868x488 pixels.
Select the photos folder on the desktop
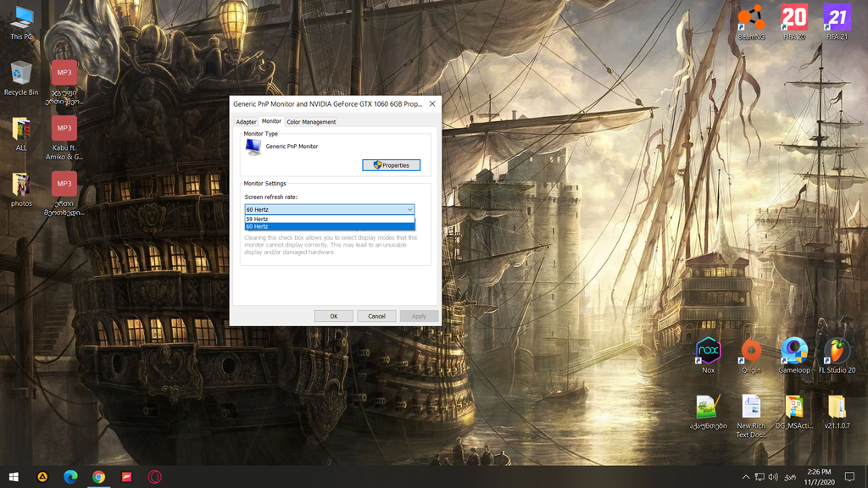point(21,189)
